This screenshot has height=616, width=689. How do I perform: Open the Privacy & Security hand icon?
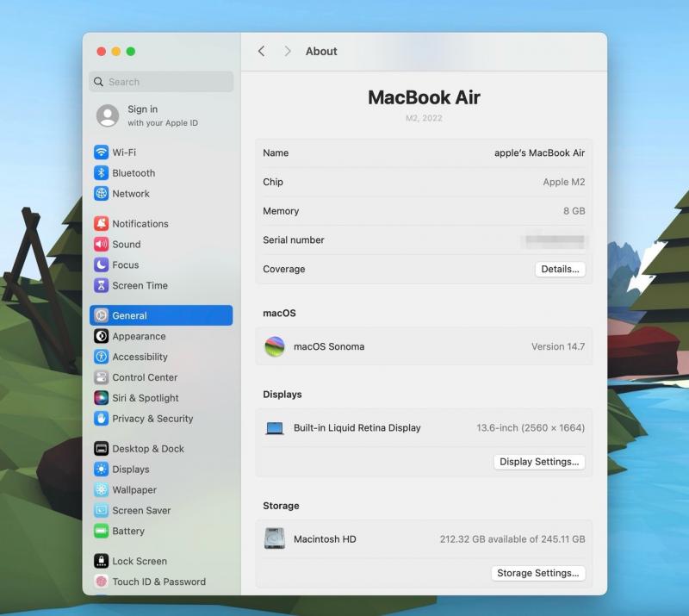tap(101, 419)
